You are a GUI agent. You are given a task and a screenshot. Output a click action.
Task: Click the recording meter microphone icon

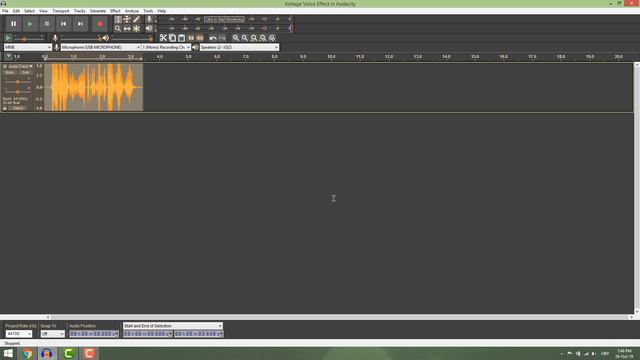(x=149, y=19)
